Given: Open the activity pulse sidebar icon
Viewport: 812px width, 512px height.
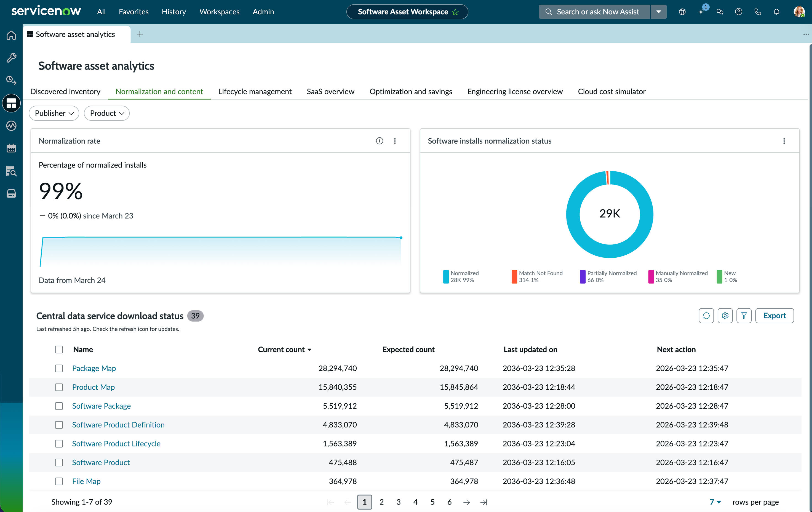Looking at the screenshot, I should click(11, 126).
